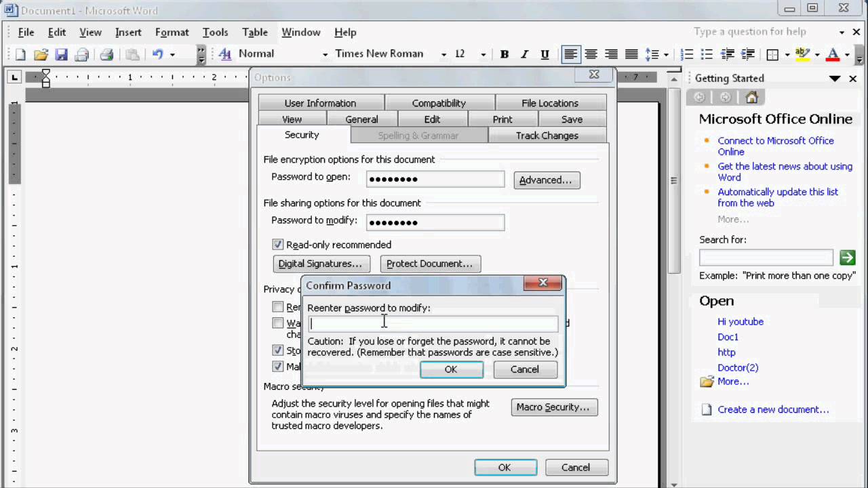This screenshot has height=488, width=868.
Task: Select Align Right
Action: tap(611, 54)
